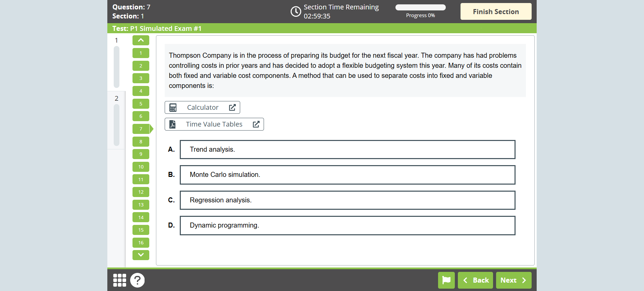Jump to question 12 in list
644x291 pixels.
141,192
